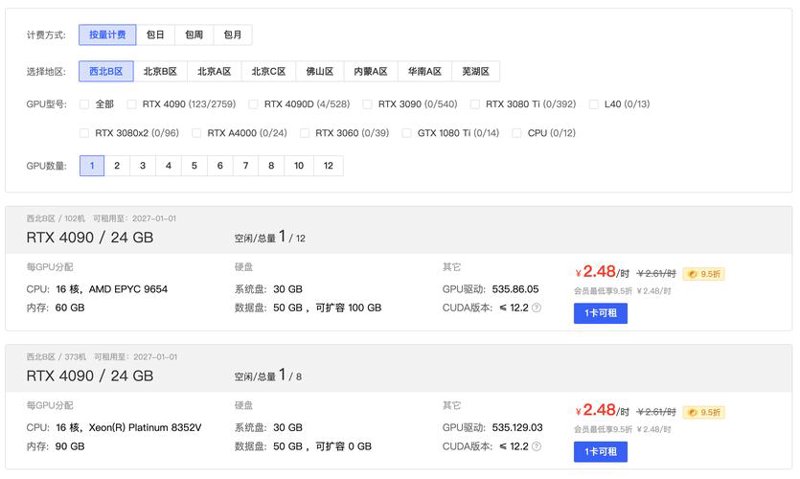
Task: Toggle the L40 (0/13) checkbox
Action: click(x=593, y=104)
